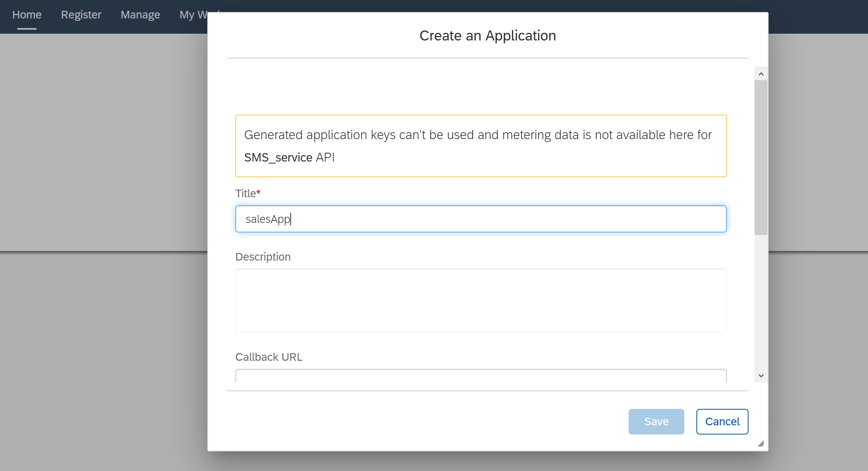Click the Callback URL label
Viewport: 868px width, 471px height.
coord(269,357)
